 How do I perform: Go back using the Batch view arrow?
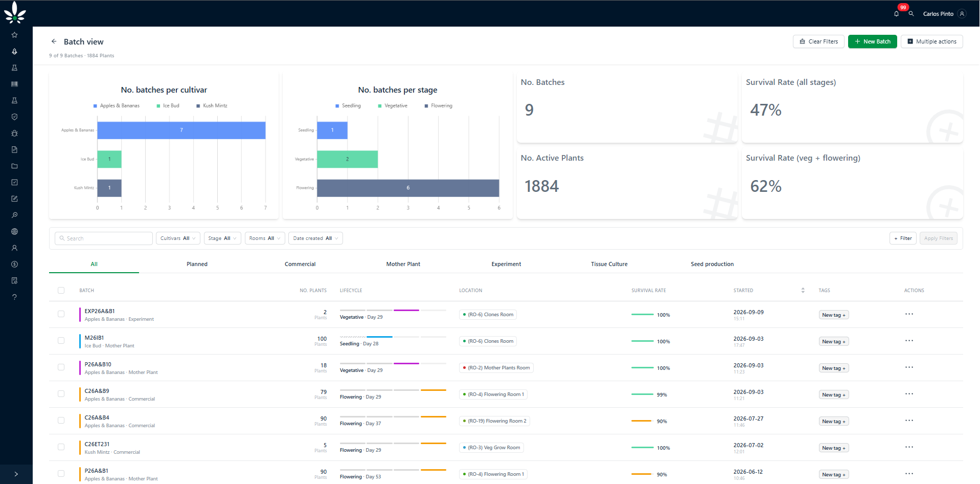[54, 41]
